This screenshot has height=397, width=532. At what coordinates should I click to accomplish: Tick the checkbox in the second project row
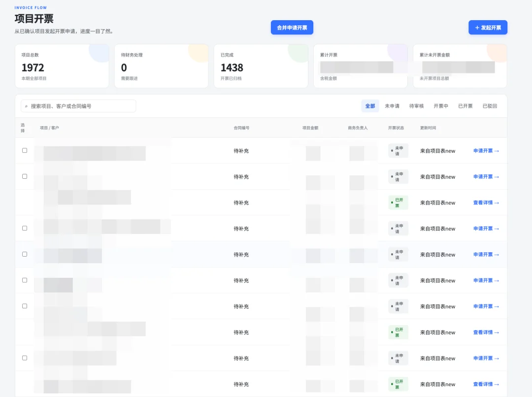tap(25, 176)
